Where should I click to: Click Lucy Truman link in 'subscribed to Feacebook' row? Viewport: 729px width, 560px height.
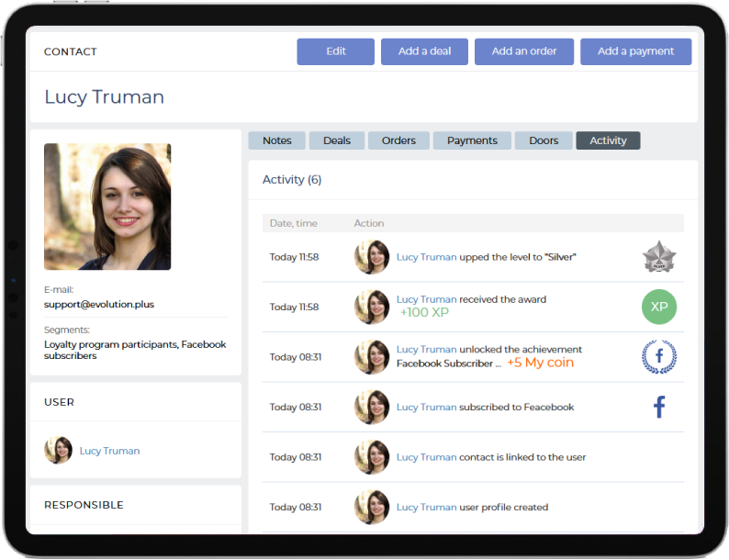click(x=426, y=407)
